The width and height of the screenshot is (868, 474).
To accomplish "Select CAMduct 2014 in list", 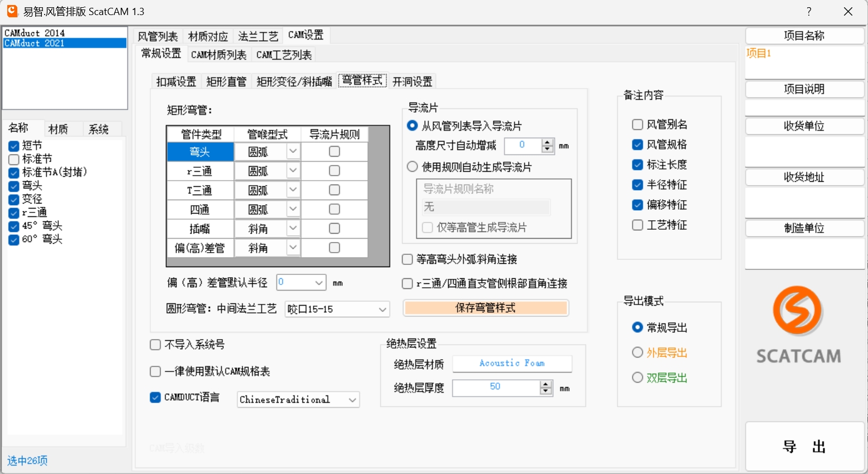I will click(x=35, y=33).
